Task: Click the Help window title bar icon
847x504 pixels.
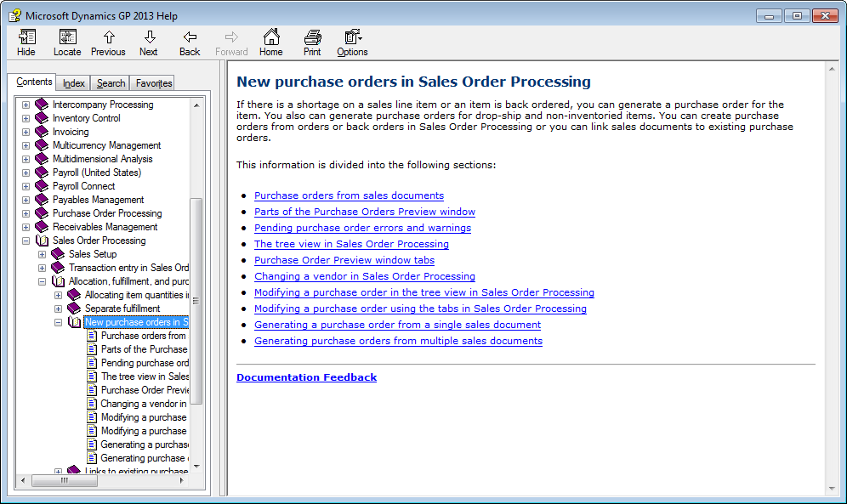Action: (x=15, y=15)
